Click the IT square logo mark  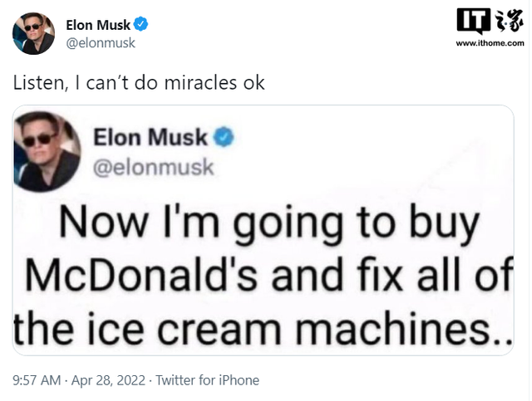[474, 21]
